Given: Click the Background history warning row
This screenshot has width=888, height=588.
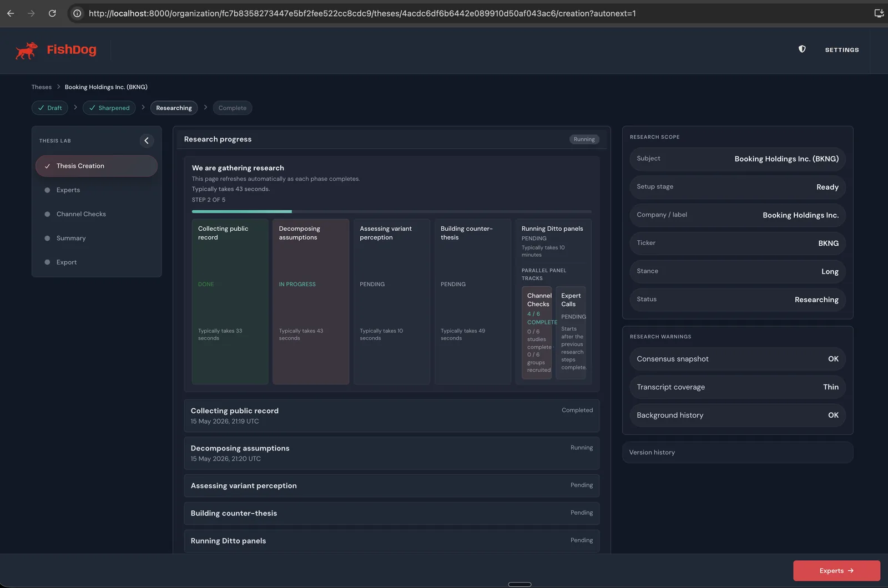Looking at the screenshot, I should pyautogui.click(x=738, y=415).
